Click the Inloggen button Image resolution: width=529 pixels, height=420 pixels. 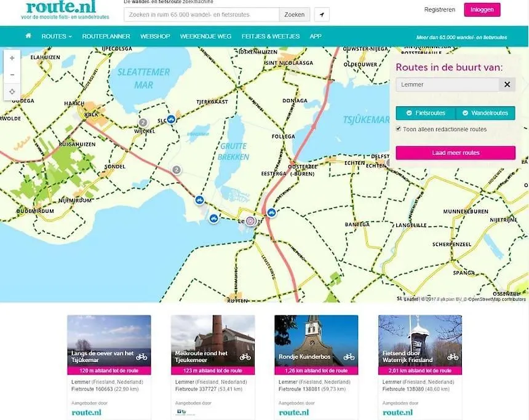click(482, 9)
